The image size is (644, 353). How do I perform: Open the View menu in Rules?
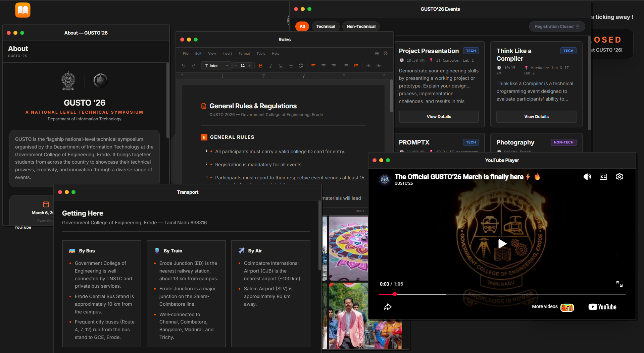click(212, 54)
